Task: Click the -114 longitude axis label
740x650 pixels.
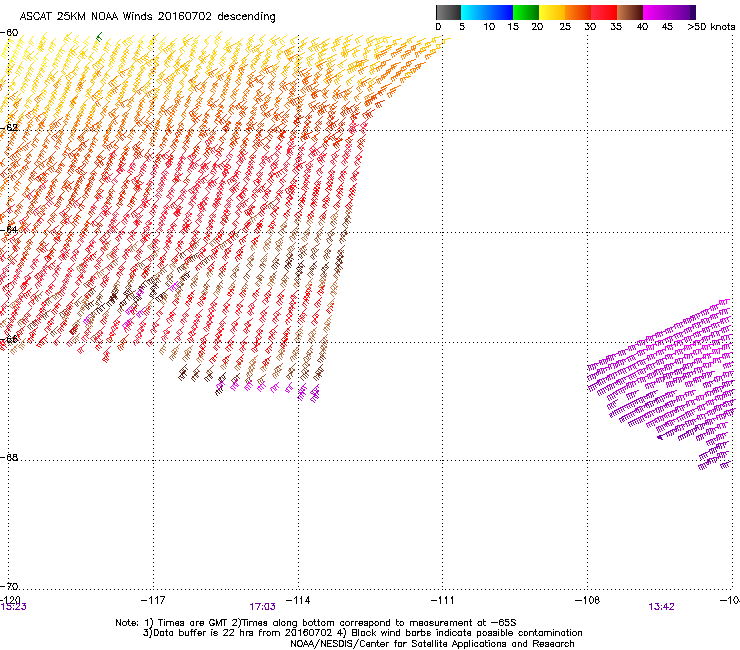Action: (298, 600)
